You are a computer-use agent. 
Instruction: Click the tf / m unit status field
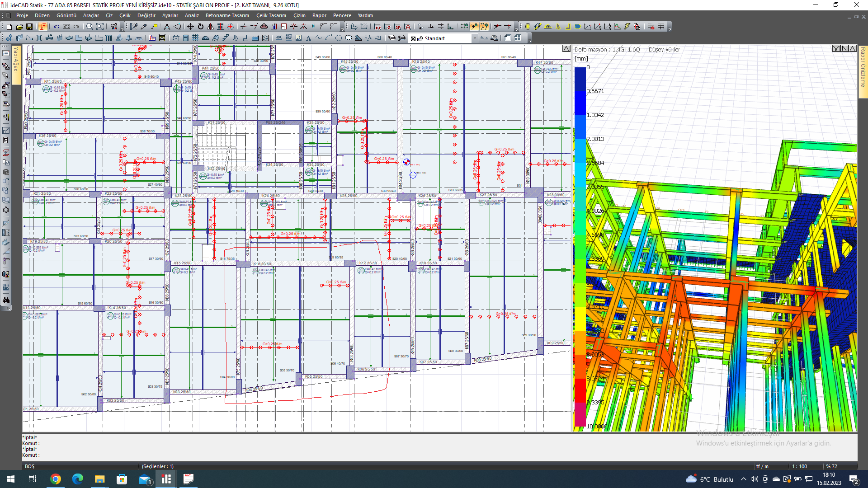tap(762, 466)
